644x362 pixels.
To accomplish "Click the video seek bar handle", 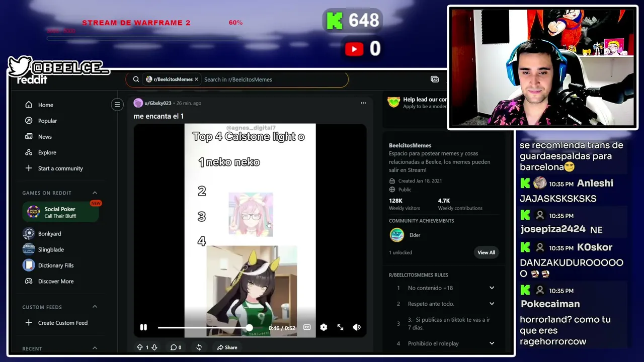I will pyautogui.click(x=249, y=327).
